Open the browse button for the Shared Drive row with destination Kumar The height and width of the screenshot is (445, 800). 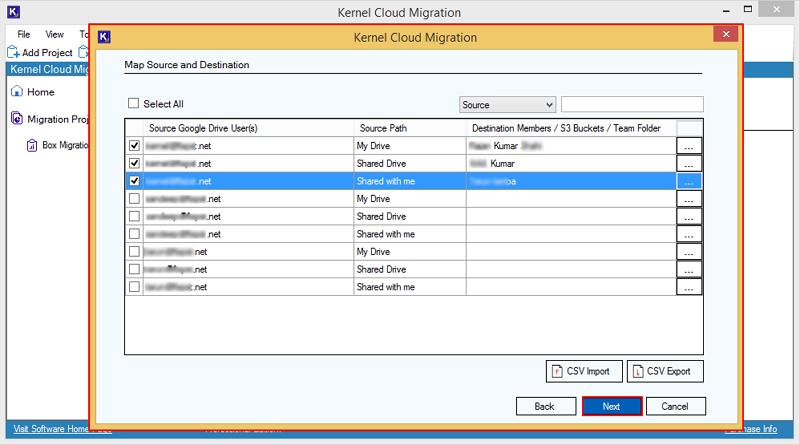tap(689, 163)
